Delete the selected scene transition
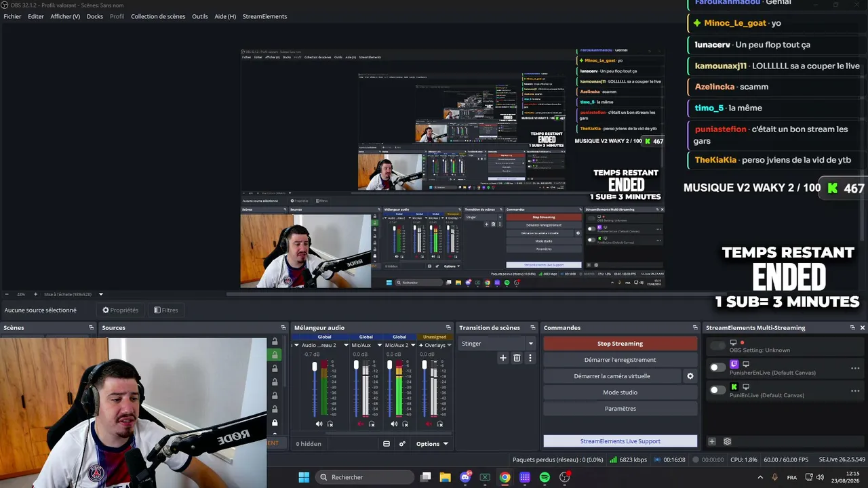Screen dimensions: 868x488 [x=517, y=358]
